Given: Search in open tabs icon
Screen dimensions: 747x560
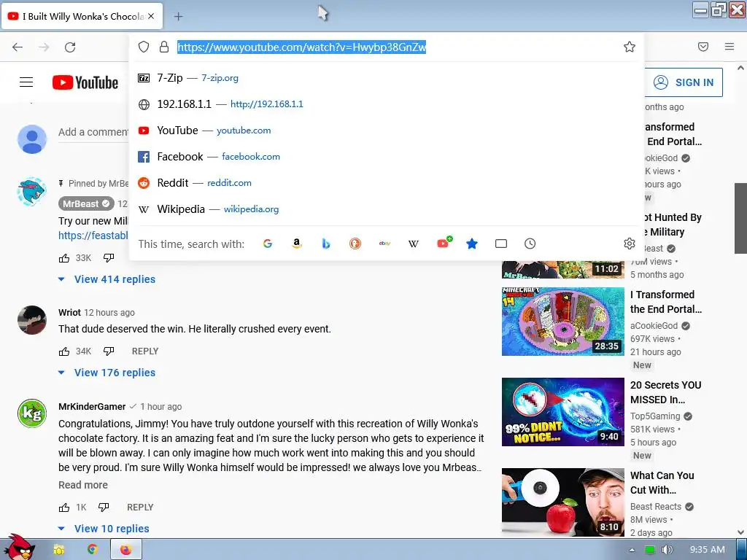Looking at the screenshot, I should 501,244.
